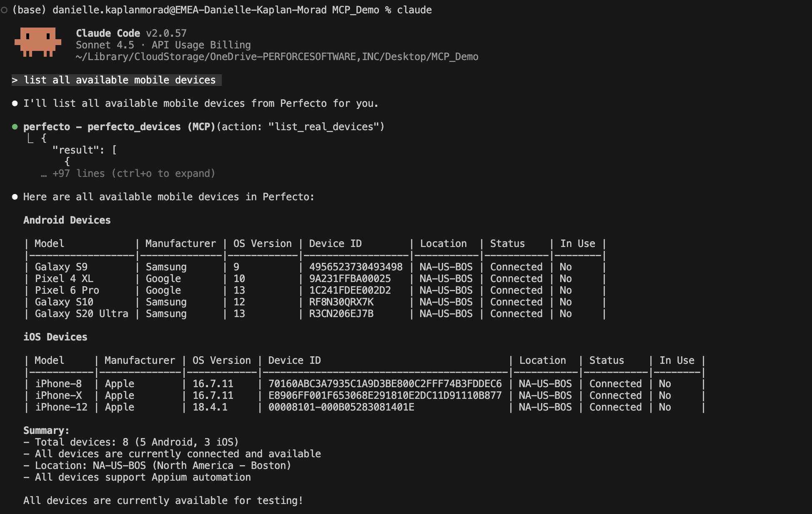812x514 pixels.
Task: Open the MCP_Demo working directory path
Action: pyautogui.click(x=277, y=57)
